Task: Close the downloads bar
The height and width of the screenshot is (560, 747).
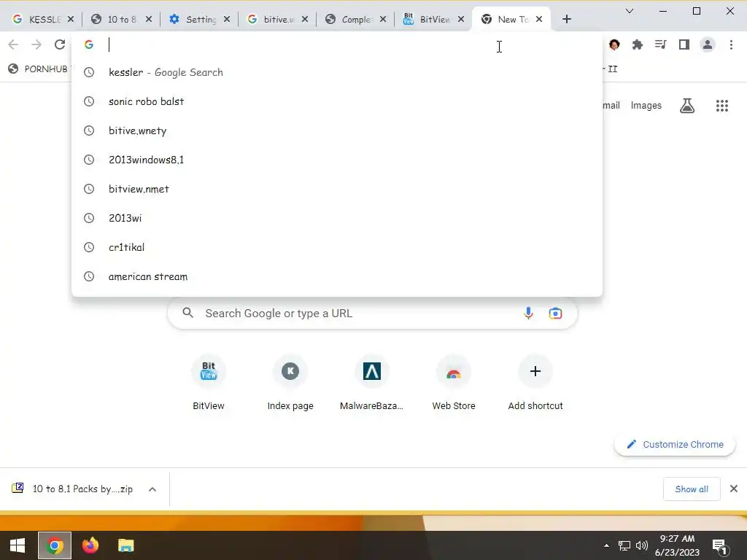Action: [x=734, y=489]
